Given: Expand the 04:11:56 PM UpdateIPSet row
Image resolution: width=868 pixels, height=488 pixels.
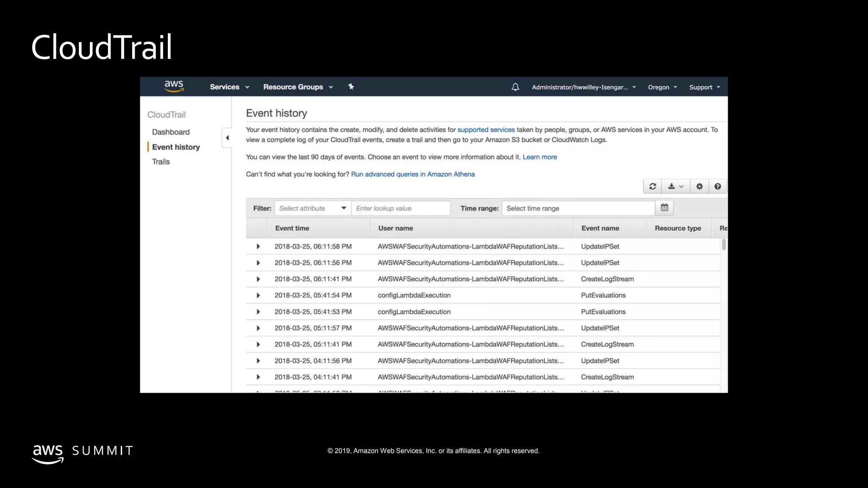Looking at the screenshot, I should tap(258, 361).
